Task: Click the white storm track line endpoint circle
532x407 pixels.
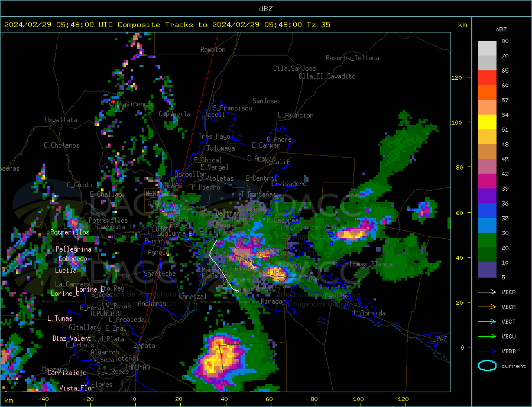Action: coord(237,291)
